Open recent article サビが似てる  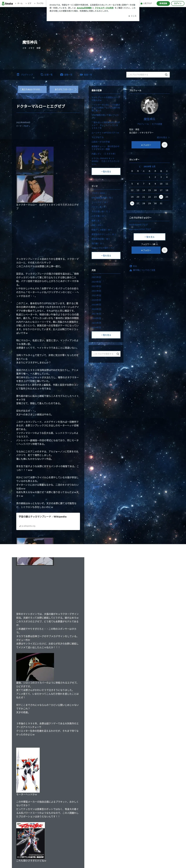pyautogui.click(x=97, y=137)
